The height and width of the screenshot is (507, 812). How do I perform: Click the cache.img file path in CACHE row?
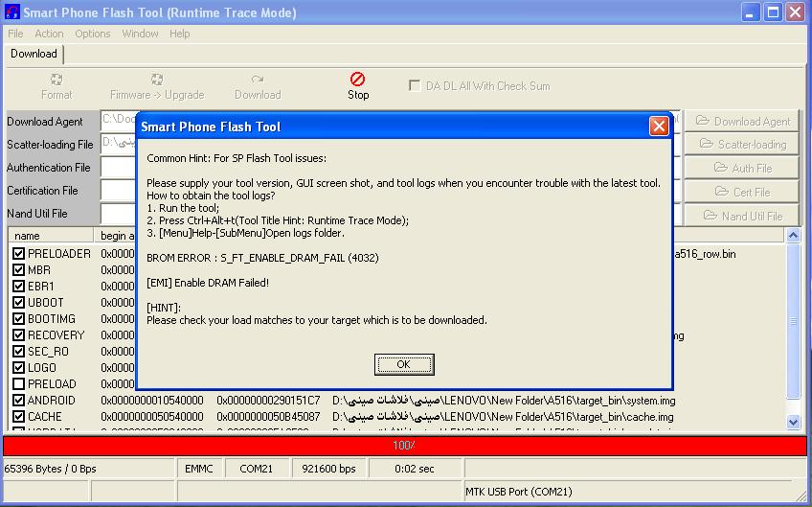(x=503, y=417)
